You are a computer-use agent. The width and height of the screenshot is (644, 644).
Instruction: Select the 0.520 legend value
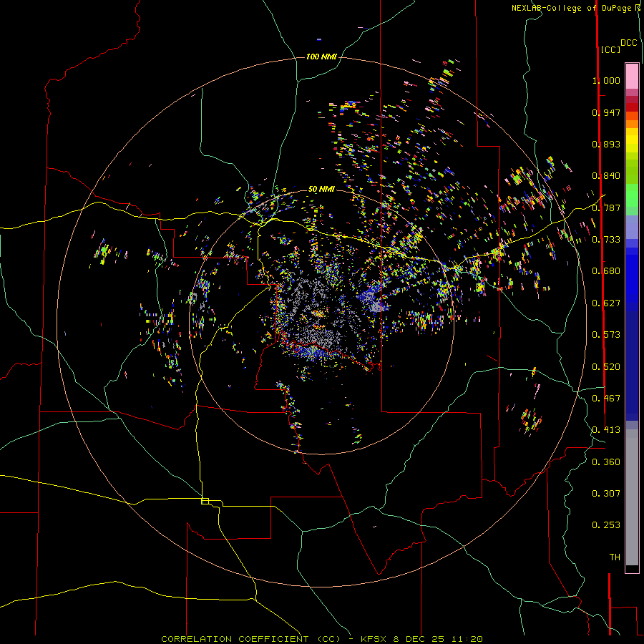[606, 367]
